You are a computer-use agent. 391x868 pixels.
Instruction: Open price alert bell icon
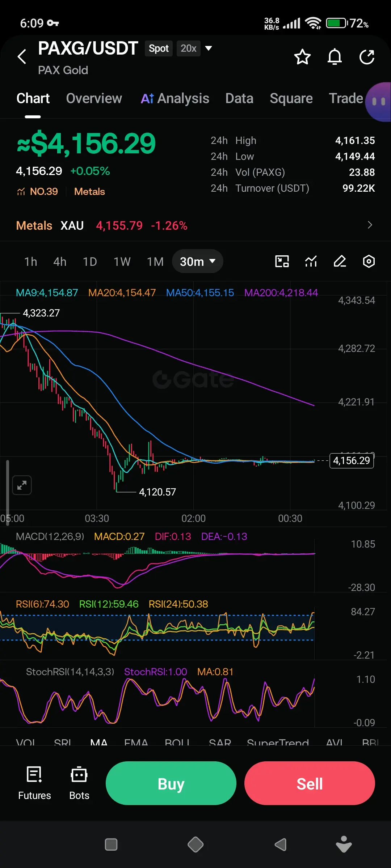tap(335, 57)
